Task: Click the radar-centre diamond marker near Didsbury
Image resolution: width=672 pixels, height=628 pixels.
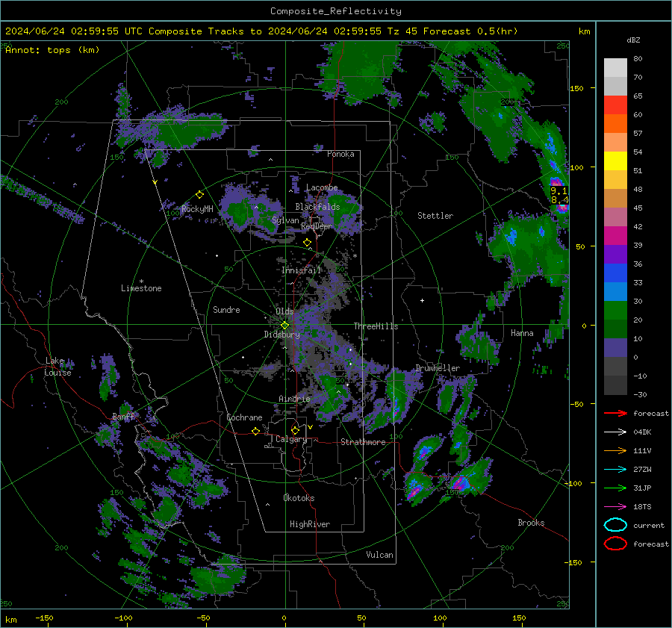Action: [284, 326]
